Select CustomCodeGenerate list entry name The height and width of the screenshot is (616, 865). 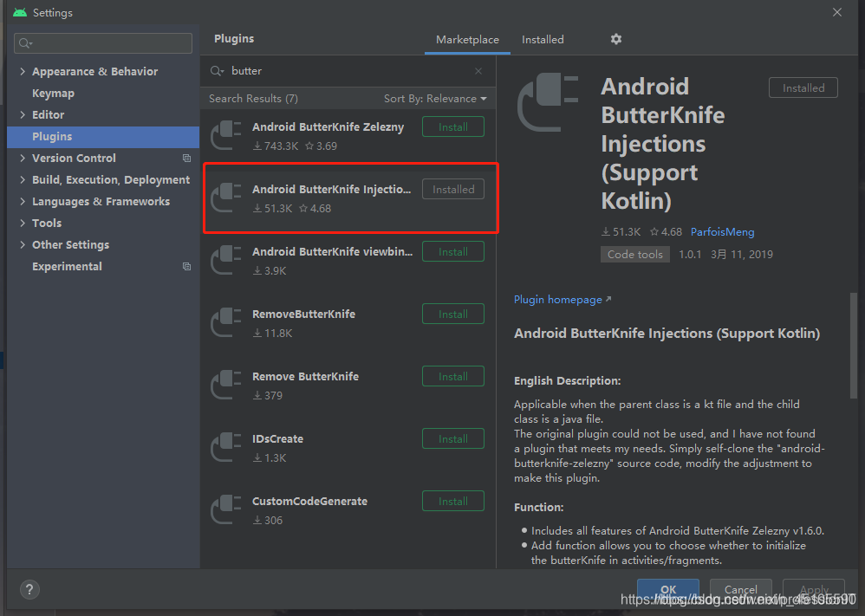309,501
